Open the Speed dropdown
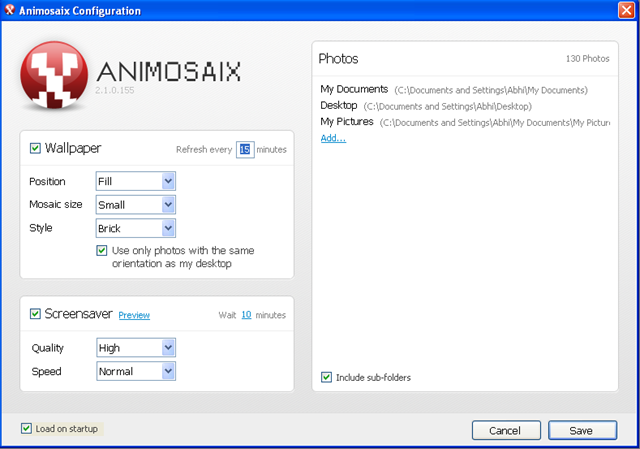 point(136,371)
